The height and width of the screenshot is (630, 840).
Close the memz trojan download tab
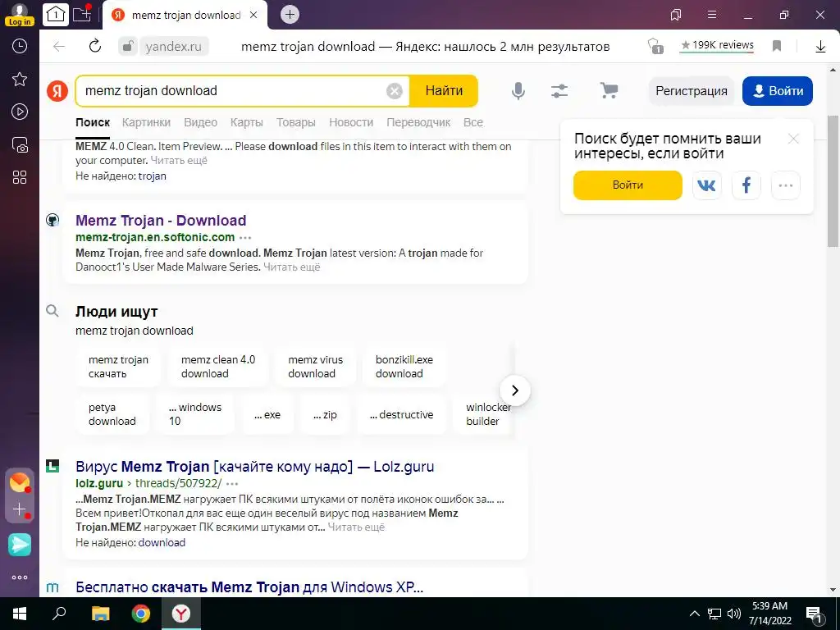[x=254, y=15]
